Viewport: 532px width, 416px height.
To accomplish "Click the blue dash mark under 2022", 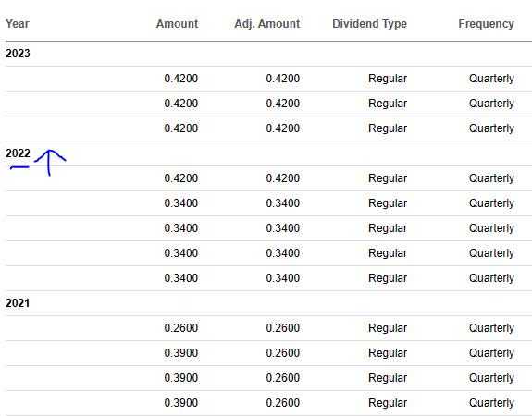I will pos(19,167).
